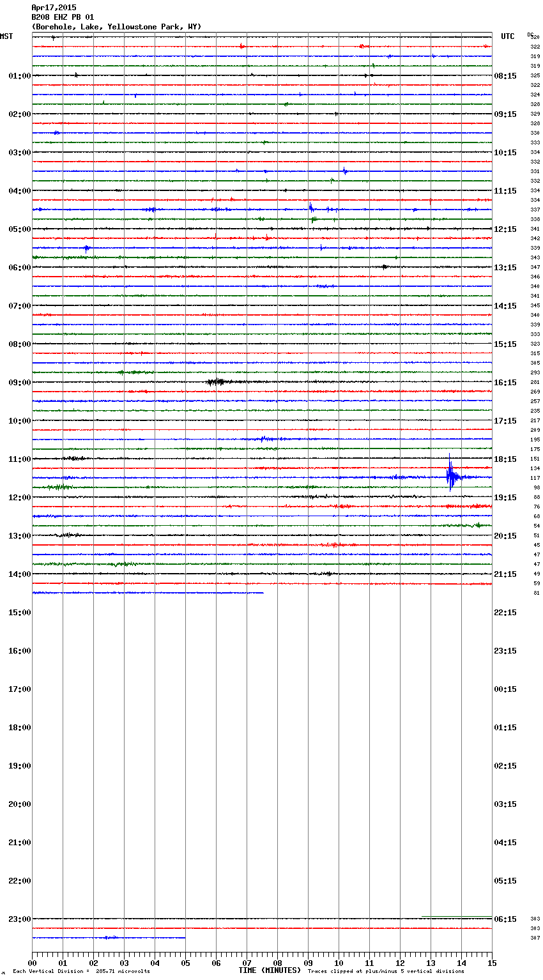543x980 pixels.
Task: Click the Traces clipped at plus/minus 5 note
Action: [x=386, y=972]
